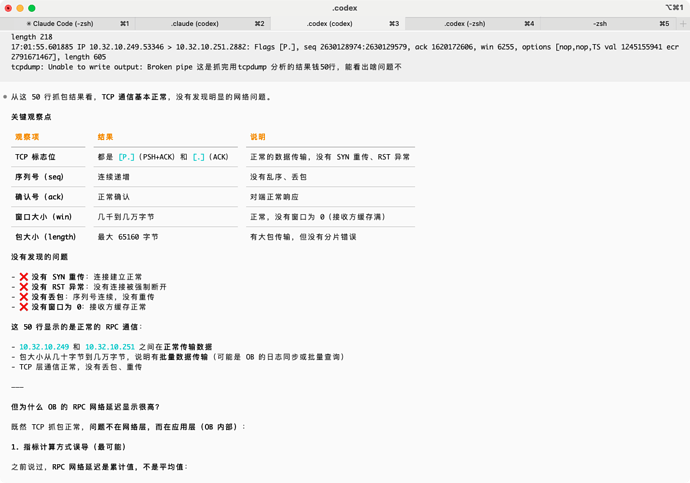Click the cyan [P.] flag text

pyautogui.click(x=126, y=157)
